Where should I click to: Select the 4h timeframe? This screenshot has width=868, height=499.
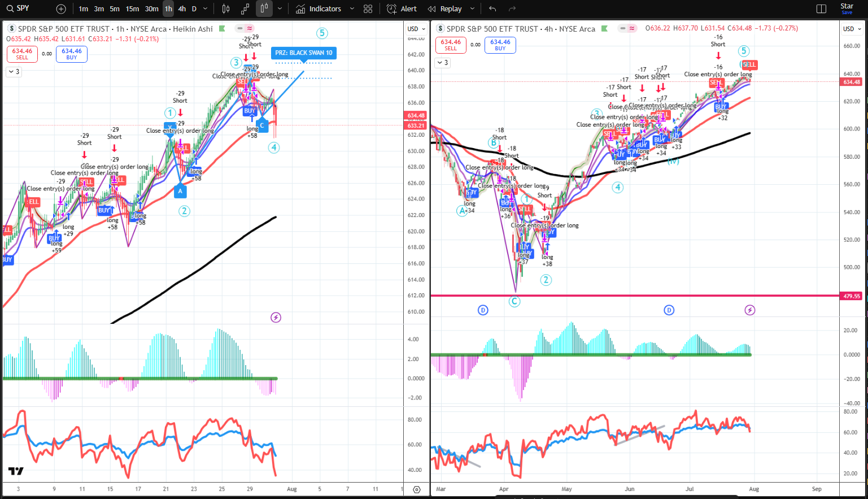pyautogui.click(x=182, y=9)
